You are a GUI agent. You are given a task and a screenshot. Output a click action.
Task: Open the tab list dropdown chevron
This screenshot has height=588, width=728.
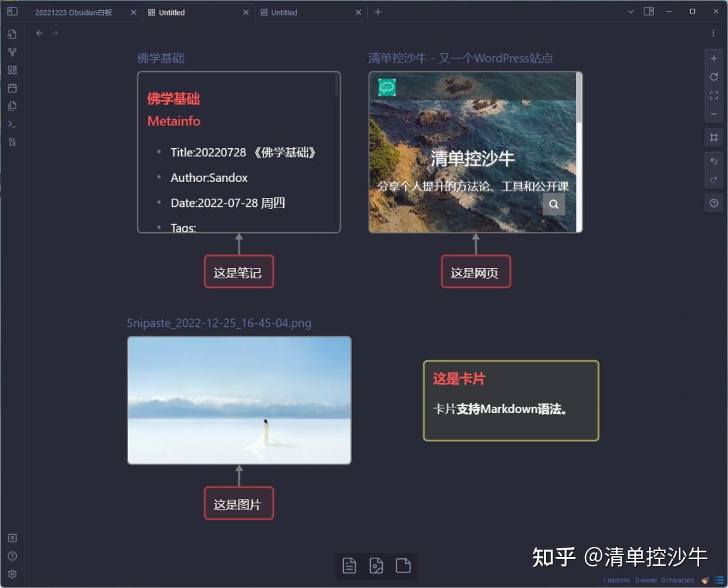pos(630,11)
